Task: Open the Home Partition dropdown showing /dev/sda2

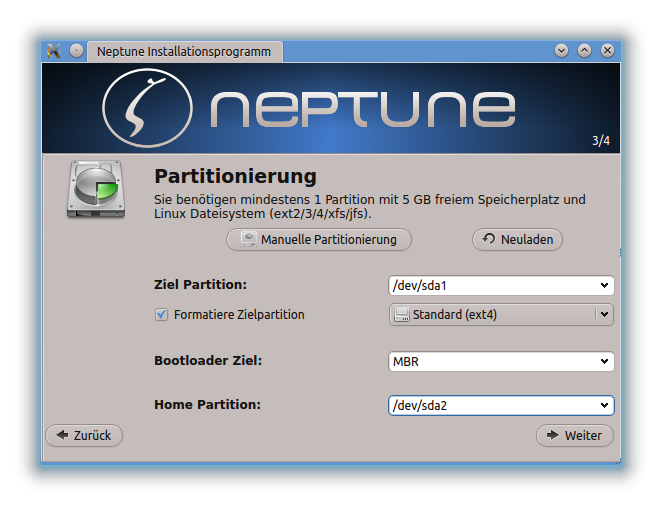Action: (501, 405)
